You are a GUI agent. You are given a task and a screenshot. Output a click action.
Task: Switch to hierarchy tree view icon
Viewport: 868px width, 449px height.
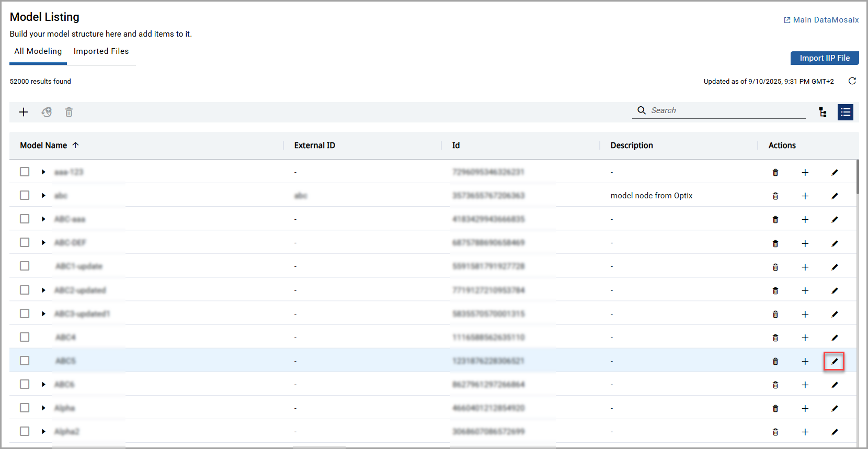823,112
